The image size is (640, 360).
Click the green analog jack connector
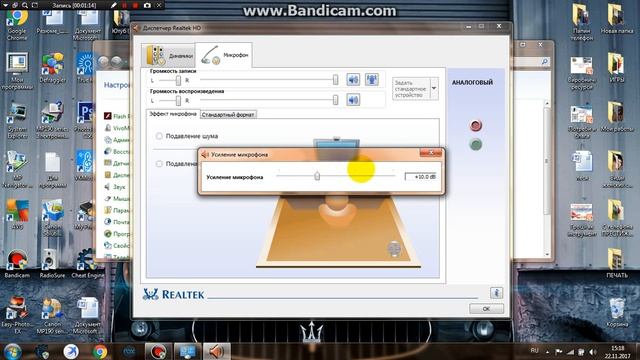point(476,144)
